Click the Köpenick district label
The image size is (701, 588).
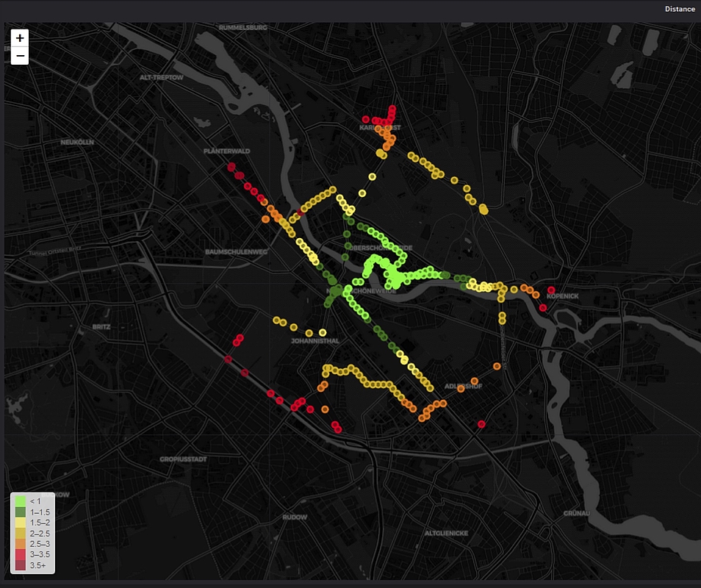click(563, 295)
